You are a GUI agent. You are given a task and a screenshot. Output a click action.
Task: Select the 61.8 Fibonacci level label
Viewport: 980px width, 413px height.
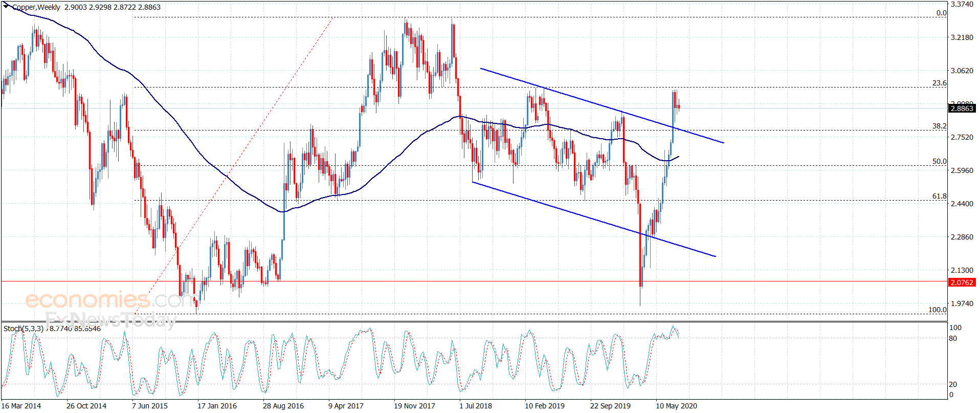(x=939, y=196)
